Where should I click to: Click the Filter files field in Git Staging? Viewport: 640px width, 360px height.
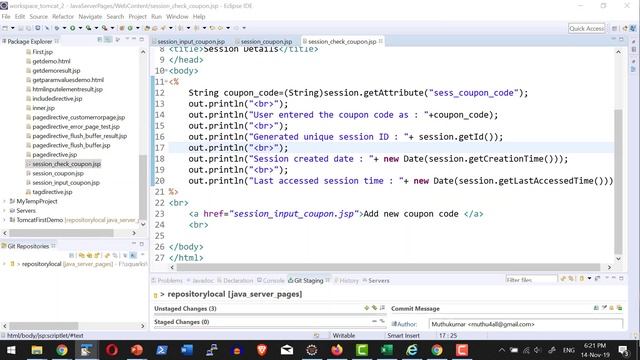(x=531, y=280)
